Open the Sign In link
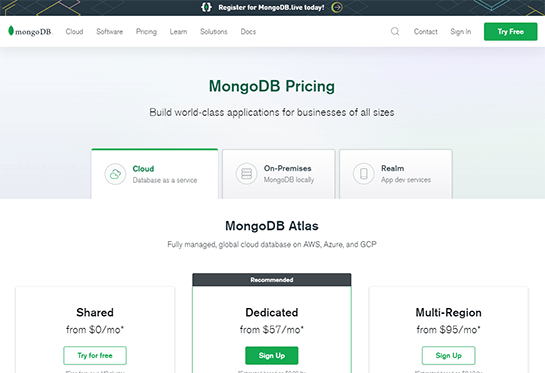Image resolution: width=545 pixels, height=373 pixels. (461, 32)
